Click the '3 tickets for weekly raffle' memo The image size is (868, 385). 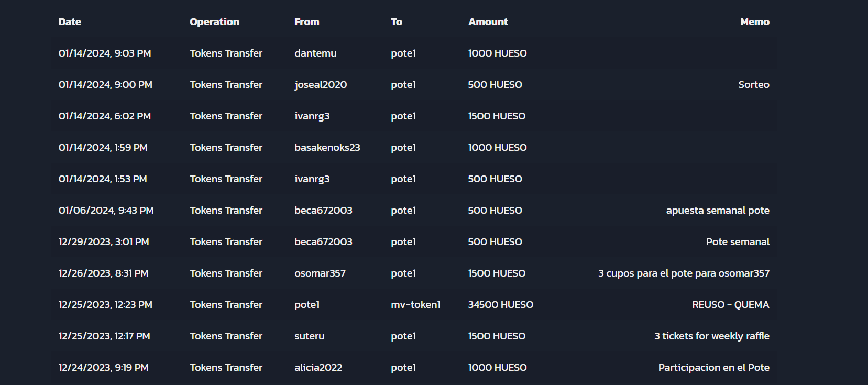711,336
